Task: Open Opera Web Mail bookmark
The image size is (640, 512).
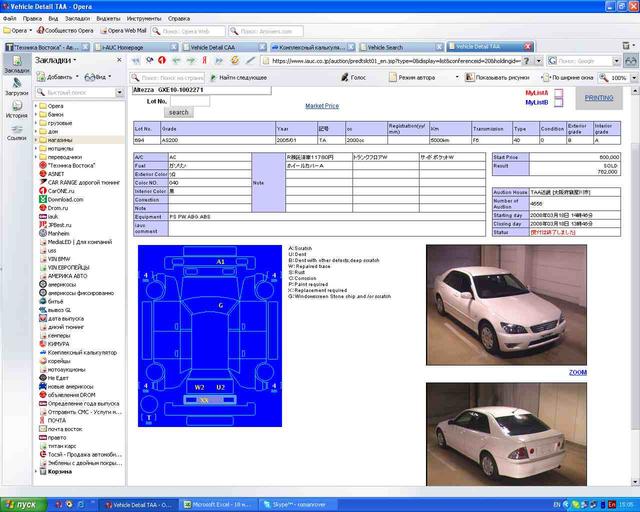Action: click(x=123, y=31)
